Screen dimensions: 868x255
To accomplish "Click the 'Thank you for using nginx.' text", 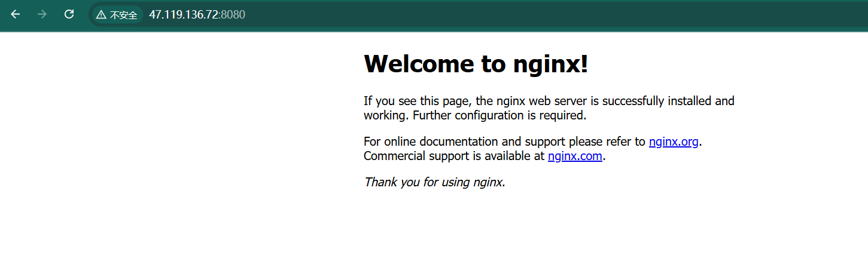I will [435, 182].
